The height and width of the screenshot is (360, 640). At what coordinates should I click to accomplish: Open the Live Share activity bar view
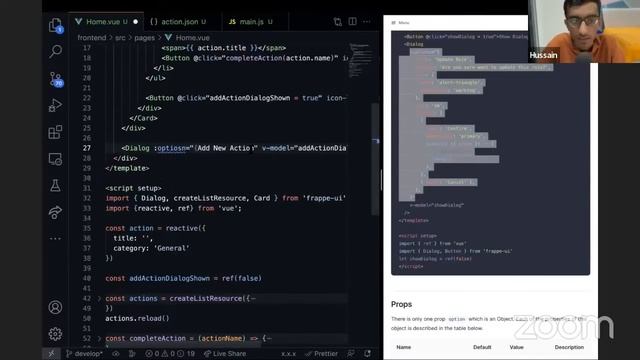55,212
